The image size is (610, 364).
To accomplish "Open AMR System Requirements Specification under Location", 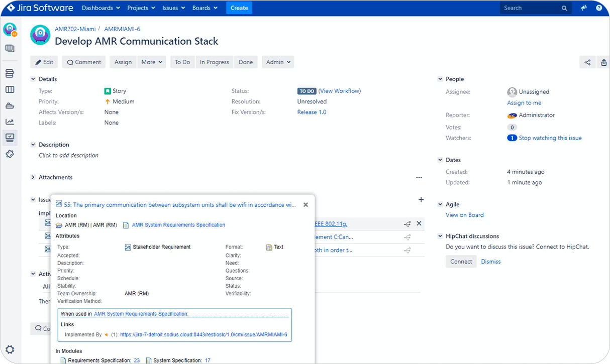I will click(178, 225).
